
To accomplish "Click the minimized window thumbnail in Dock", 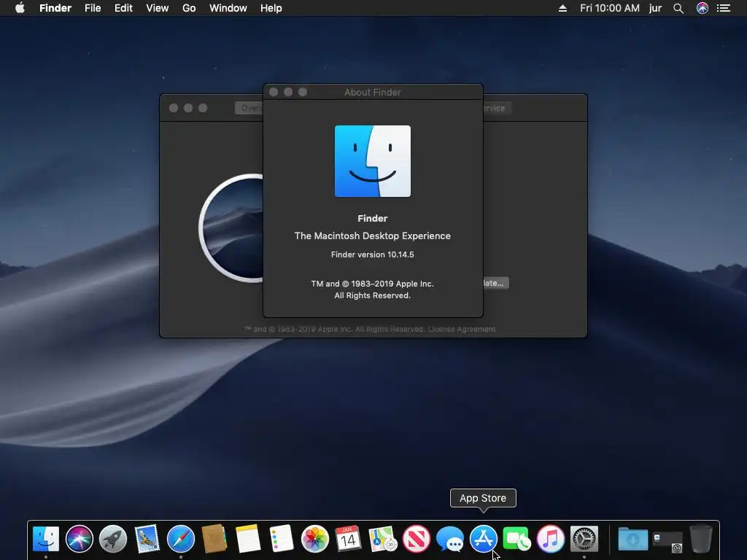I will point(667,542).
